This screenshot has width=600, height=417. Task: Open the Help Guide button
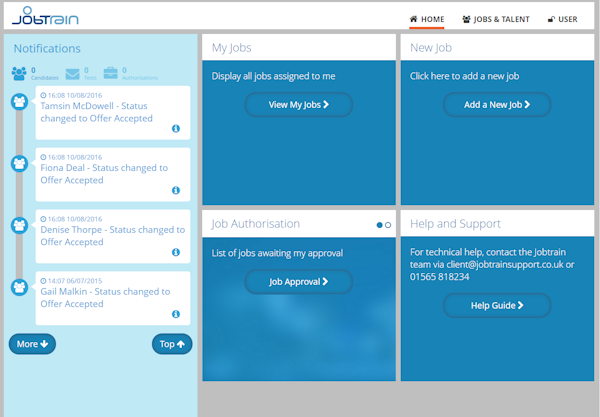click(497, 305)
